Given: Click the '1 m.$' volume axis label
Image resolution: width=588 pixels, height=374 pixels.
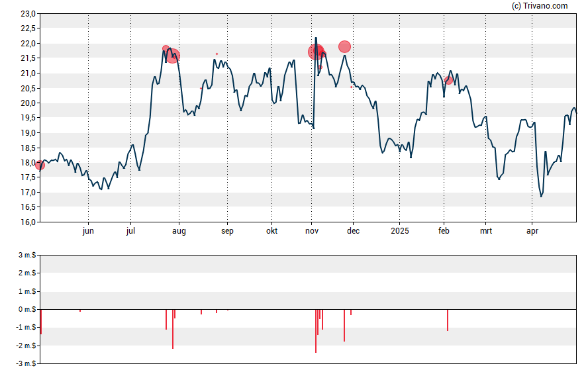Looking at the screenshot, I should coord(27,291).
